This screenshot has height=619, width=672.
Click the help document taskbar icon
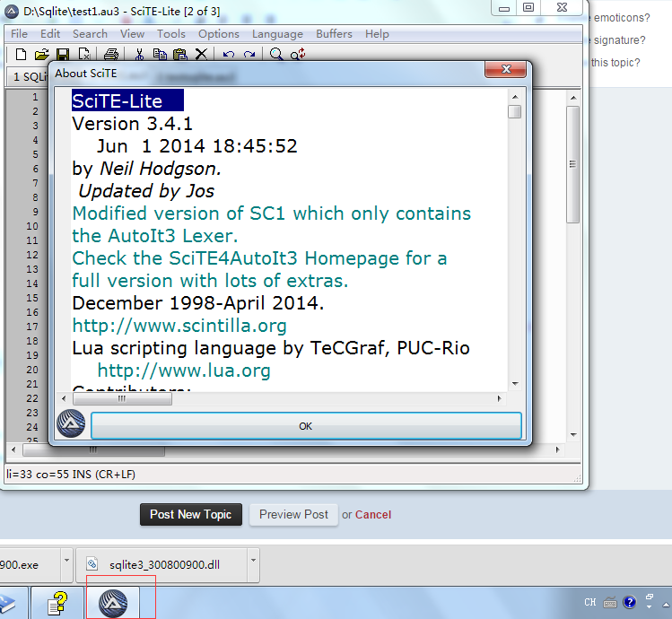[x=57, y=603]
